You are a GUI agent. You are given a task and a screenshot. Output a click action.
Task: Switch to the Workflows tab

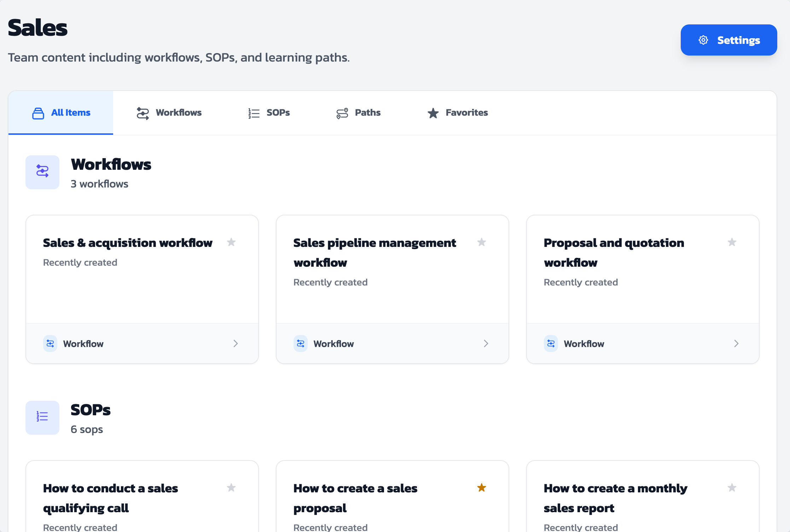click(169, 112)
